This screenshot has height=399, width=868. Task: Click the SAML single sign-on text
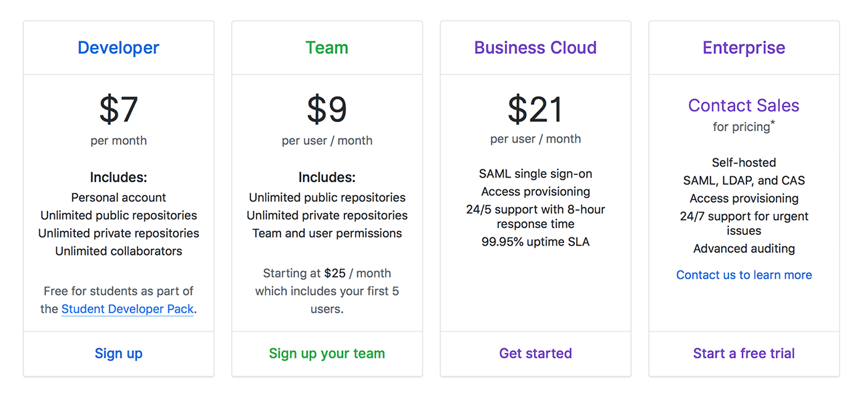point(535,173)
